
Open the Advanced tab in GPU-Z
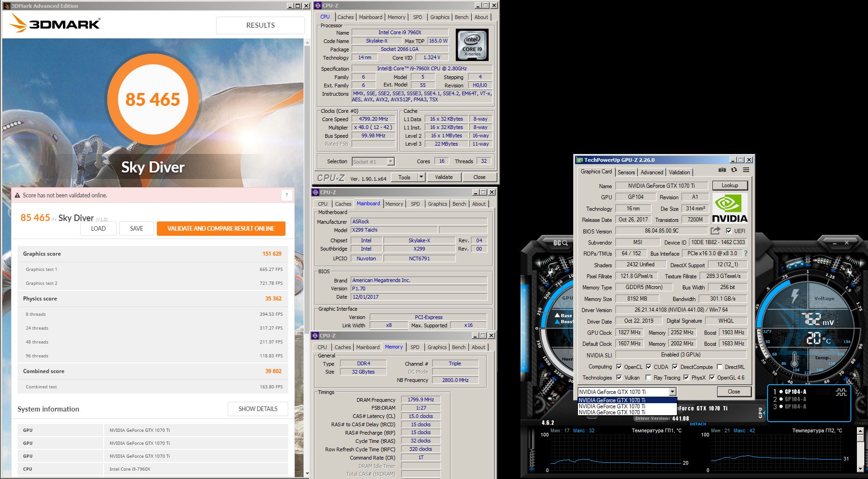coord(652,172)
